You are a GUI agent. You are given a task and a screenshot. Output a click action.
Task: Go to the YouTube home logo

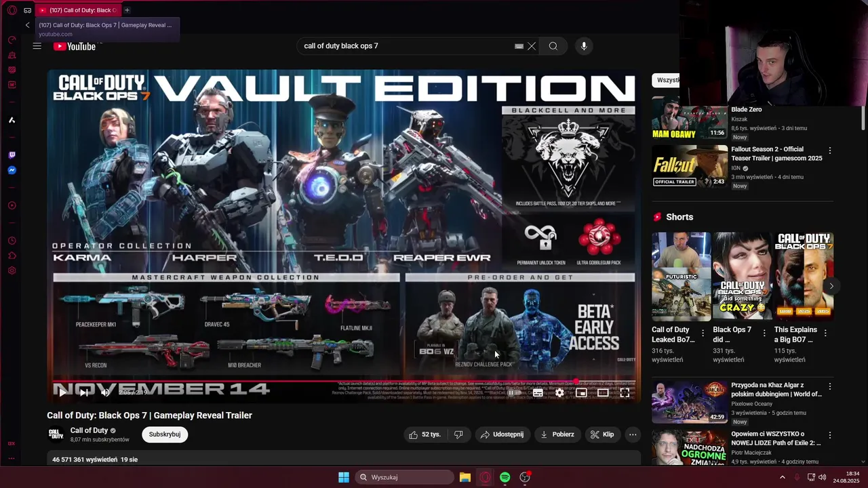(x=75, y=46)
